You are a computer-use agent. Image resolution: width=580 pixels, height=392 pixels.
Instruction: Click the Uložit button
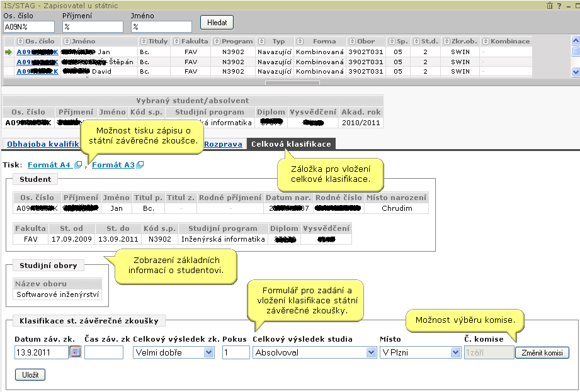click(x=30, y=374)
